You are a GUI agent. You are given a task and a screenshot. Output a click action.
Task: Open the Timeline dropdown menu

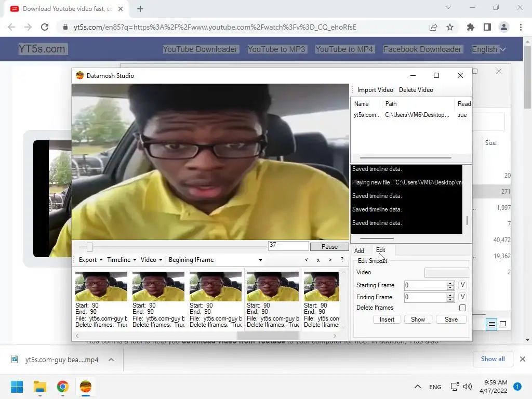pyautogui.click(x=122, y=260)
